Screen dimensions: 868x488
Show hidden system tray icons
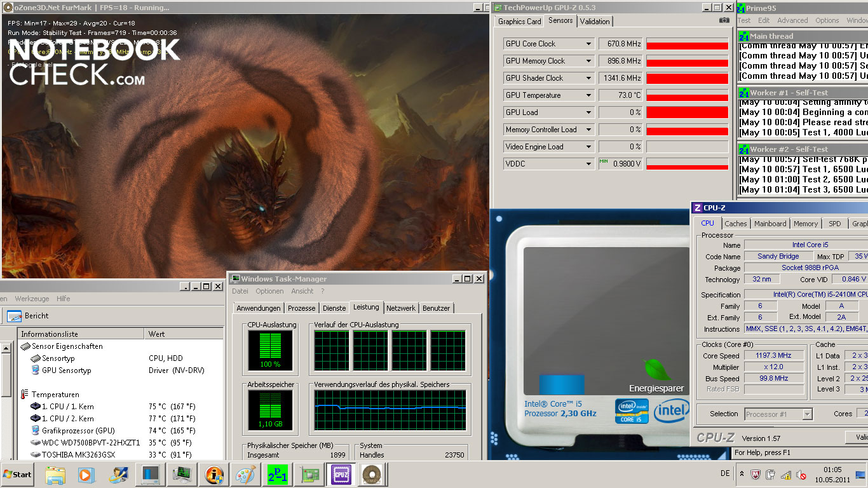tap(742, 474)
